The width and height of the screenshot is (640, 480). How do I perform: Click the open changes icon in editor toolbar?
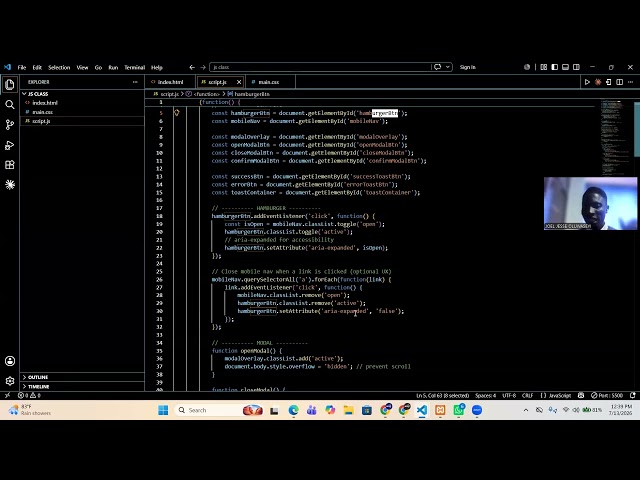609,82
